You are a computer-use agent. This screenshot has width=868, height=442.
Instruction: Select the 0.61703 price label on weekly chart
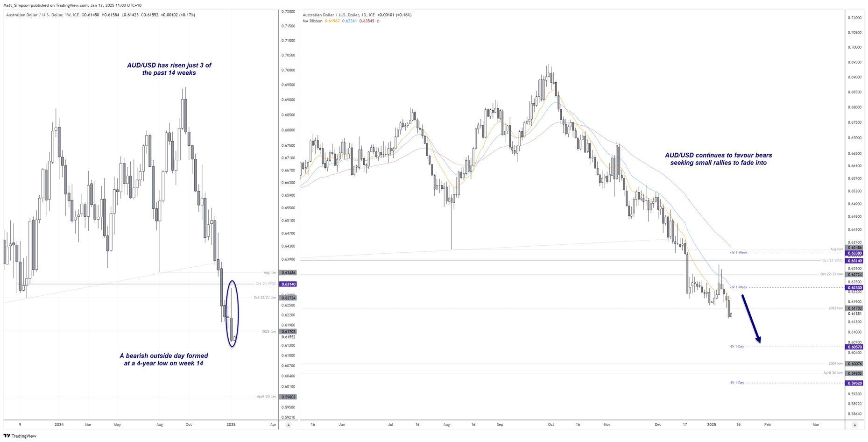[x=288, y=332]
